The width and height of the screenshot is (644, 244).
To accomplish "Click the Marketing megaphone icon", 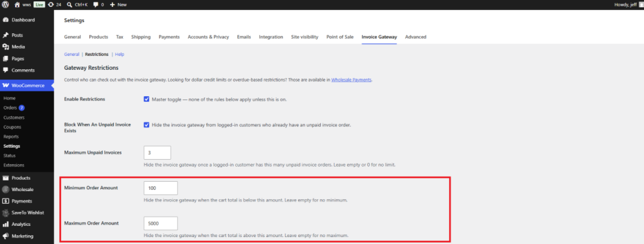I will point(6,236).
